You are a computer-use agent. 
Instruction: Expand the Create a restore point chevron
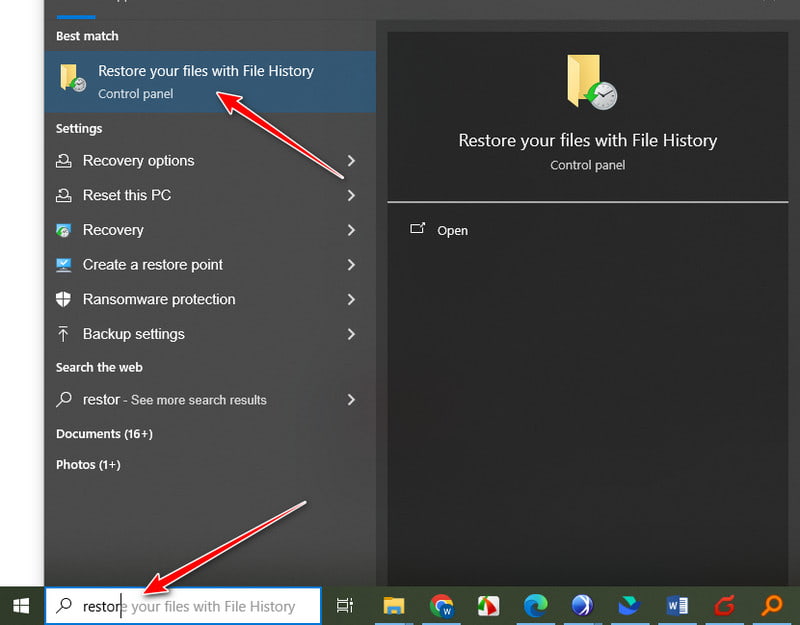(x=351, y=265)
